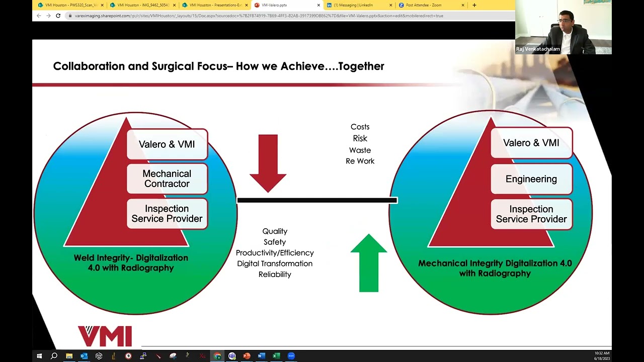Open Outlook from the taskbar

click(84, 356)
